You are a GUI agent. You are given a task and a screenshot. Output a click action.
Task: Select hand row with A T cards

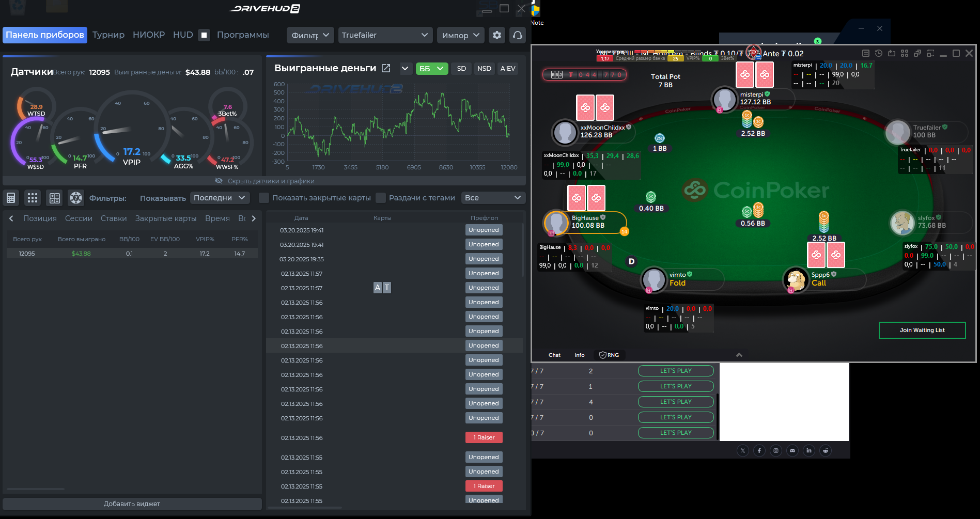(394, 288)
